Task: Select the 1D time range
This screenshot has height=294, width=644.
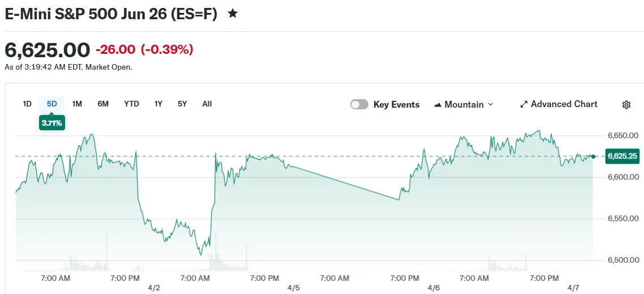Action: (x=27, y=104)
